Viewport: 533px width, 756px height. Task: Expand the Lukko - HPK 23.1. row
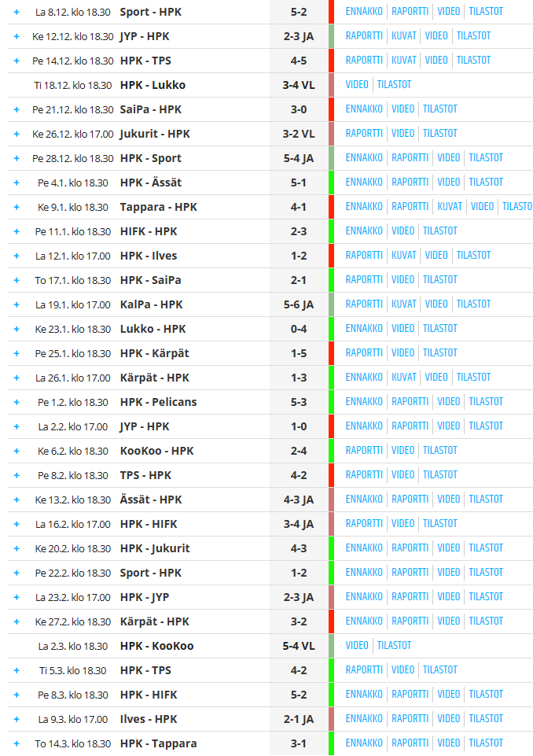click(x=17, y=329)
